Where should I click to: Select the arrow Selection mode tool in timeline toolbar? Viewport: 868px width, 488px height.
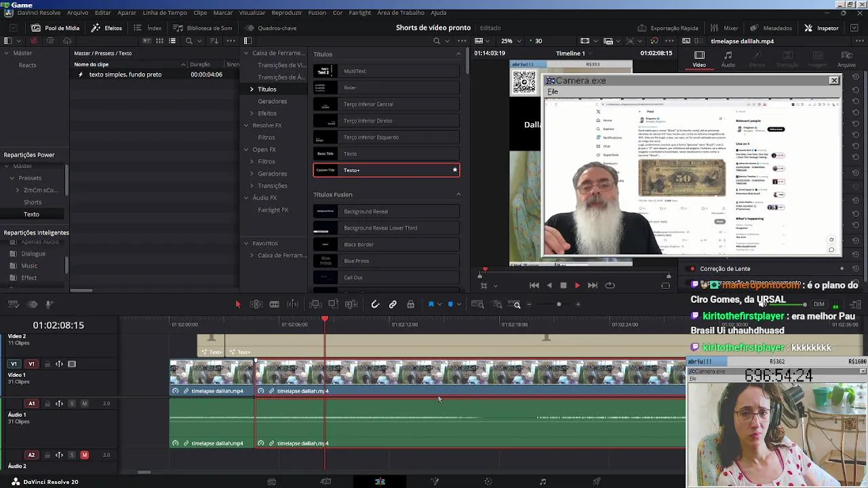pyautogui.click(x=238, y=304)
